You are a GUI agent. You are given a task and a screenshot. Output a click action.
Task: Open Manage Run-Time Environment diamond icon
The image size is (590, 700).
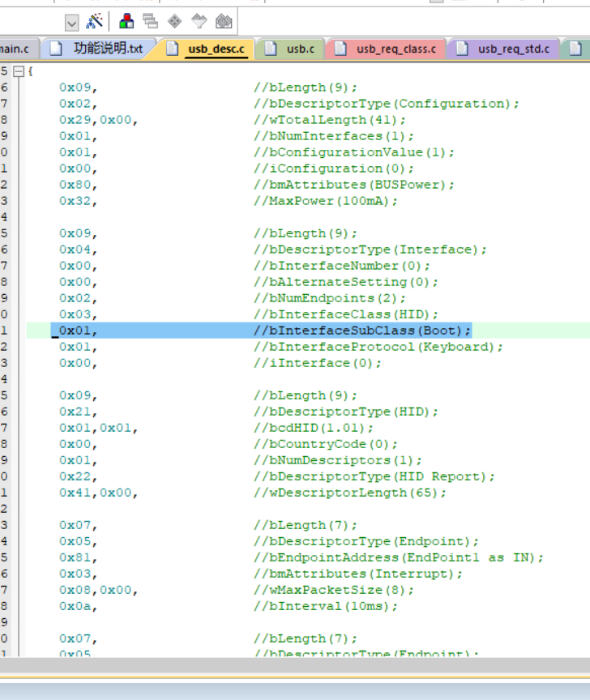(x=174, y=21)
